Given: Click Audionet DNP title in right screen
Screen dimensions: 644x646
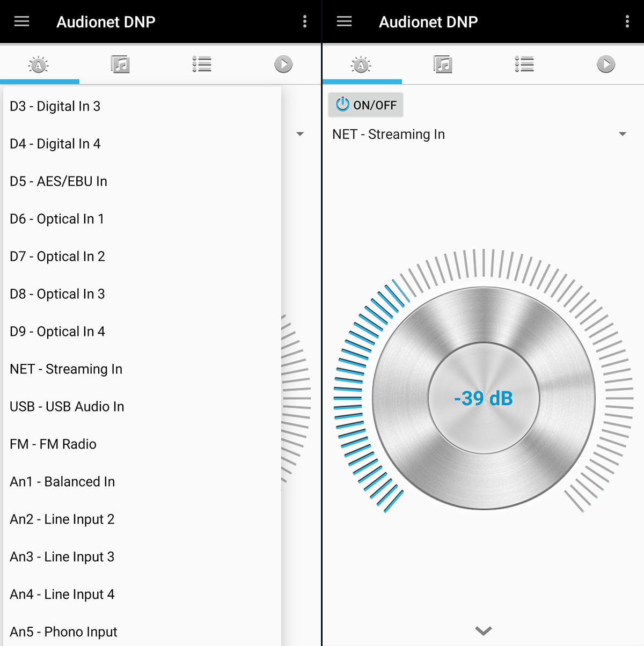Looking at the screenshot, I should click(x=428, y=22).
